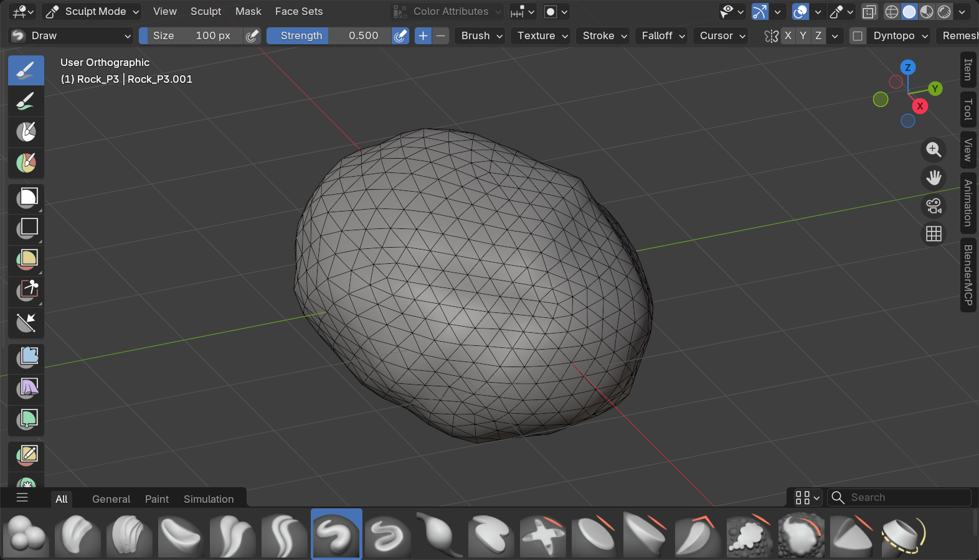Select the Edit Face Set tool
Image resolution: width=979 pixels, height=560 pixels.
click(x=26, y=455)
